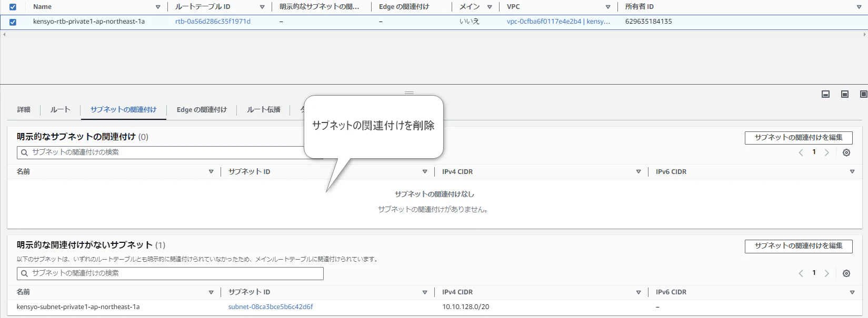Sort by the VPC column arrow
This screenshot has width=868, height=318.
tap(608, 7)
